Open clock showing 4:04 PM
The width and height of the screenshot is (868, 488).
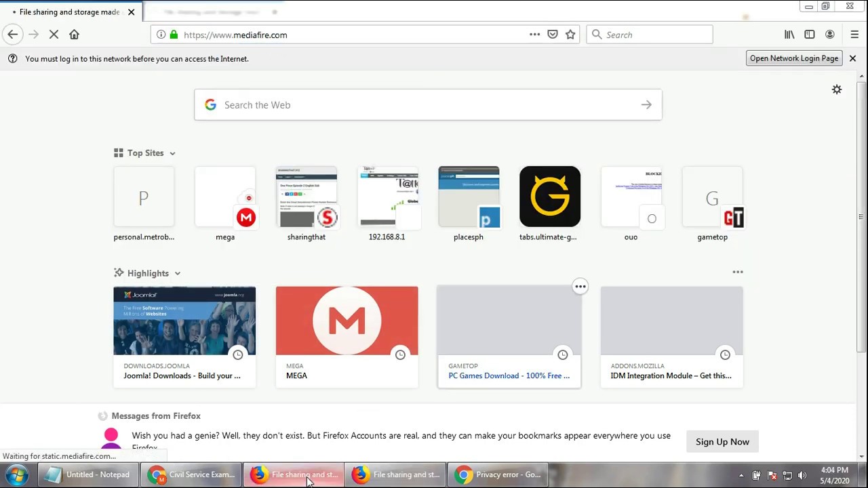pos(834,474)
